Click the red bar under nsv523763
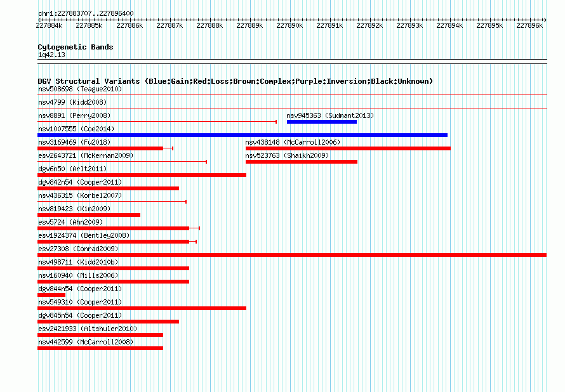Image resolution: width=565 pixels, height=392 pixels. tap(302, 162)
